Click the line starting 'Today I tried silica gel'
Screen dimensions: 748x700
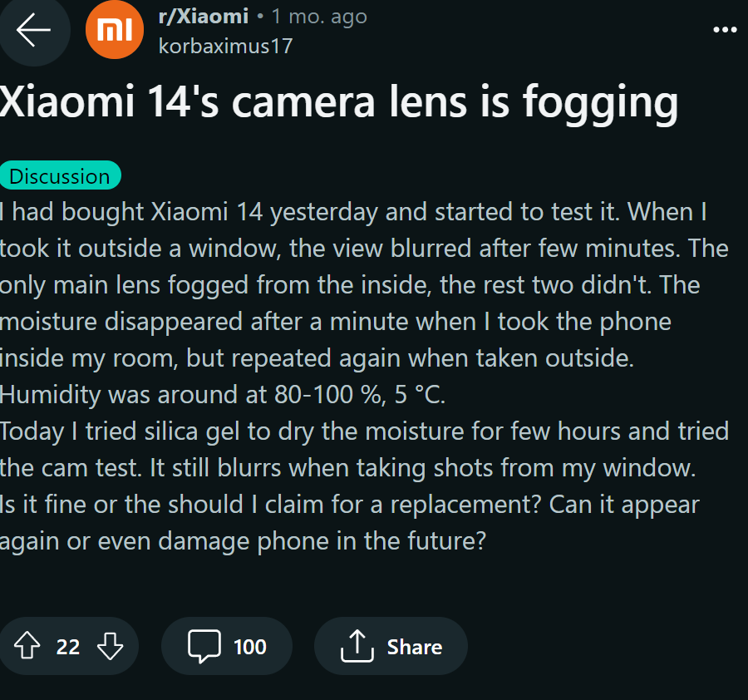tap(364, 431)
